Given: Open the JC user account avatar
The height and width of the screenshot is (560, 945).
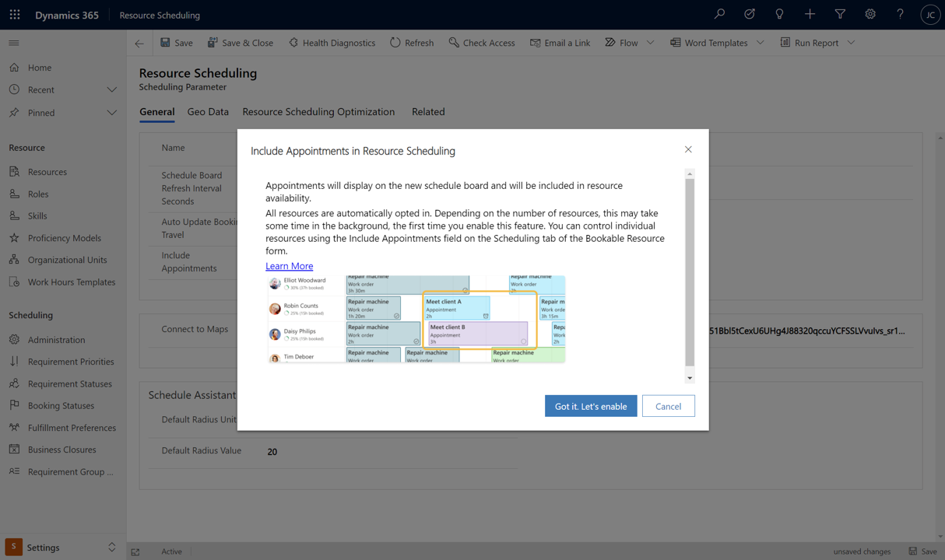Looking at the screenshot, I should pyautogui.click(x=929, y=15).
